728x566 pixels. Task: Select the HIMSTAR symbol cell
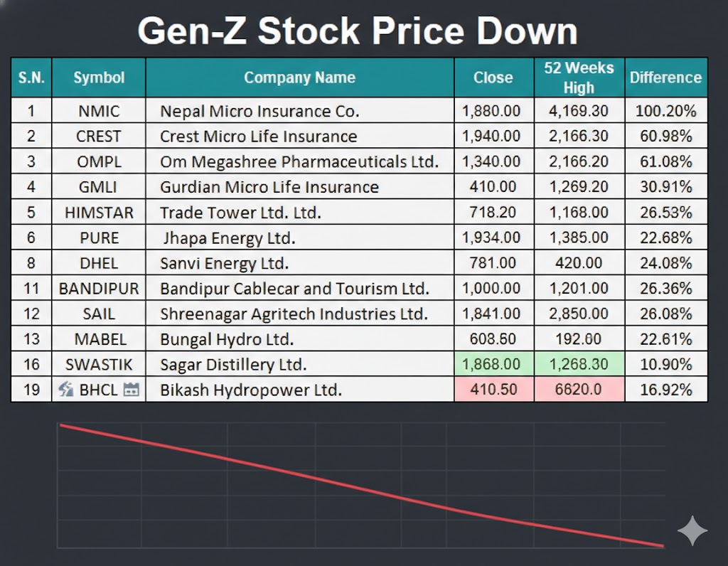[x=99, y=212]
